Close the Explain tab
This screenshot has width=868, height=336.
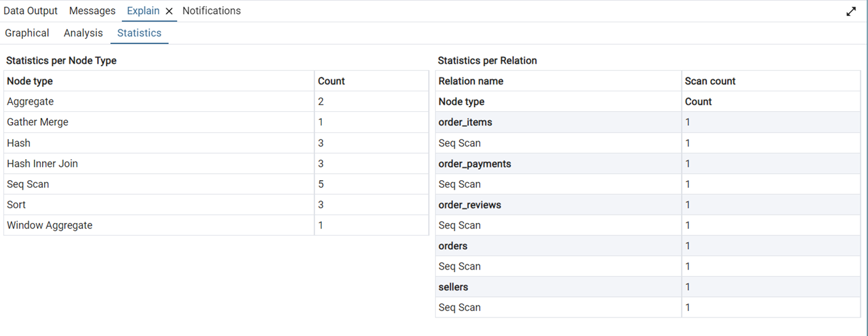click(x=169, y=11)
